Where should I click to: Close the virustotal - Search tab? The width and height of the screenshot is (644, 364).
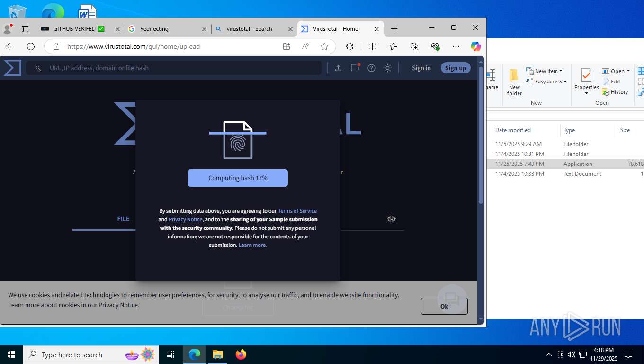tap(290, 29)
